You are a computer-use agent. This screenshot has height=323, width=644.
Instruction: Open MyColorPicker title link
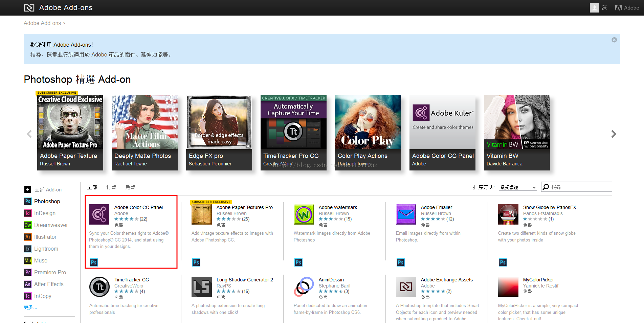(538, 280)
